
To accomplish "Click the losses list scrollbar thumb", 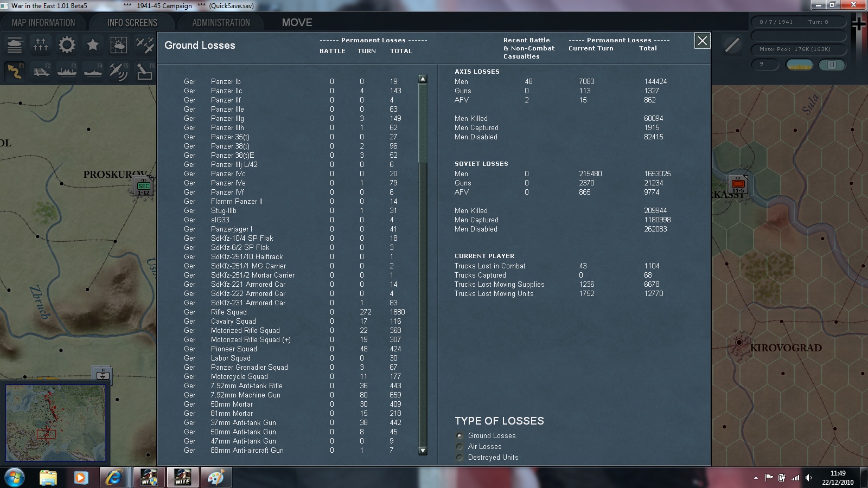I will pyautogui.click(x=423, y=123).
